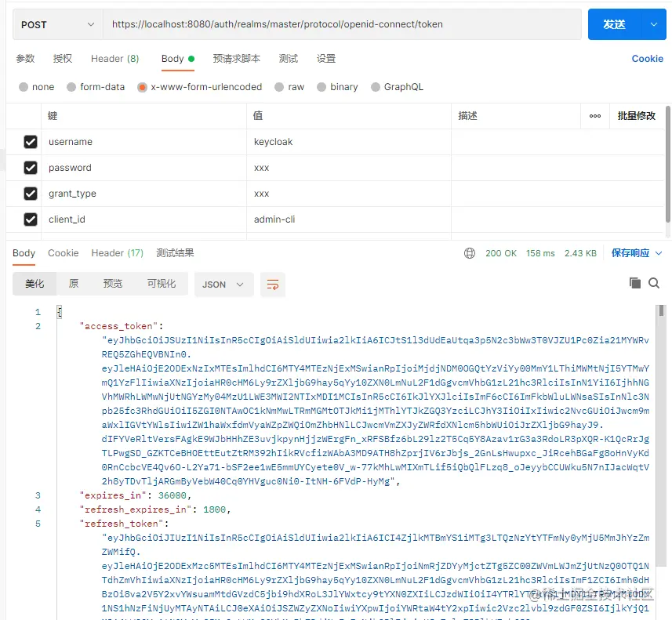Viewport: 672px width, 620px height.
Task: Copy the response body with copy icon
Action: point(634,283)
